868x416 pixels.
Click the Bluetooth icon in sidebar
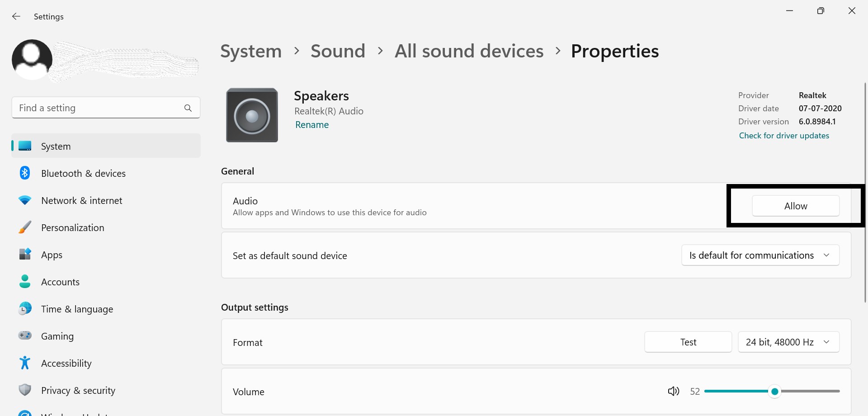click(25, 173)
